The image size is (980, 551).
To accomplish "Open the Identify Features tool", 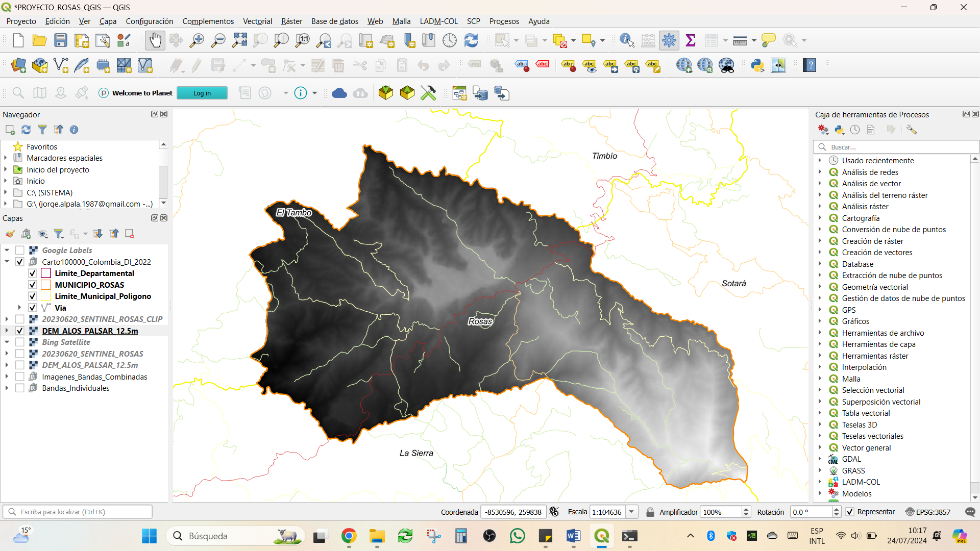I will click(627, 40).
